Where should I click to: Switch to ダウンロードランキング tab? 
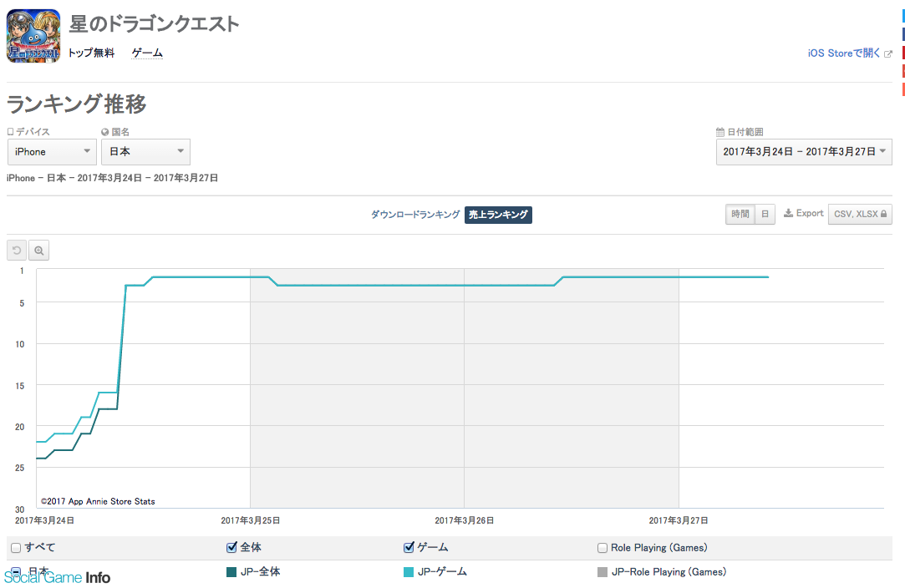point(415,215)
